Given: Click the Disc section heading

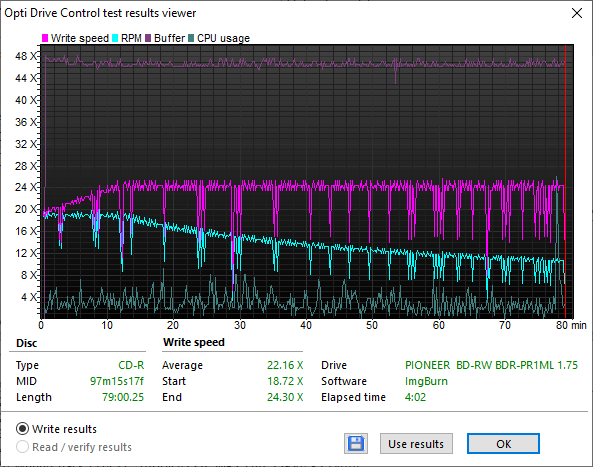Looking at the screenshot, I should (26, 343).
